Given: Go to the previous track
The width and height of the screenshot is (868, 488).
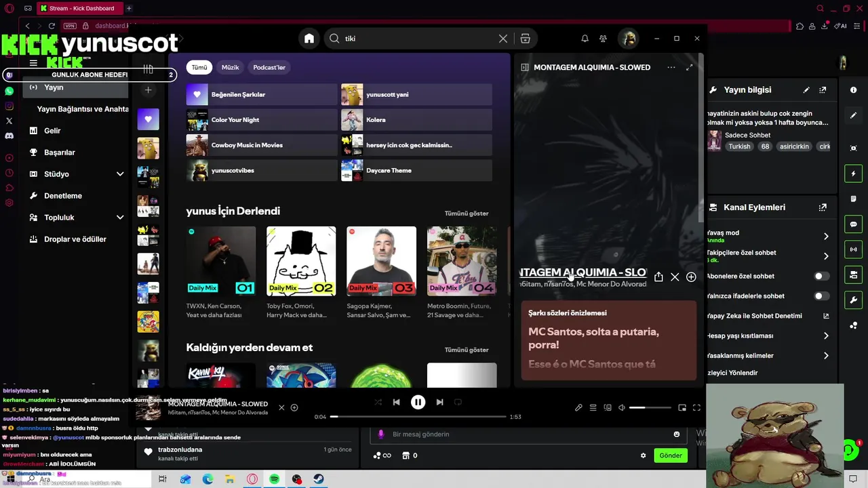Looking at the screenshot, I should tap(396, 402).
